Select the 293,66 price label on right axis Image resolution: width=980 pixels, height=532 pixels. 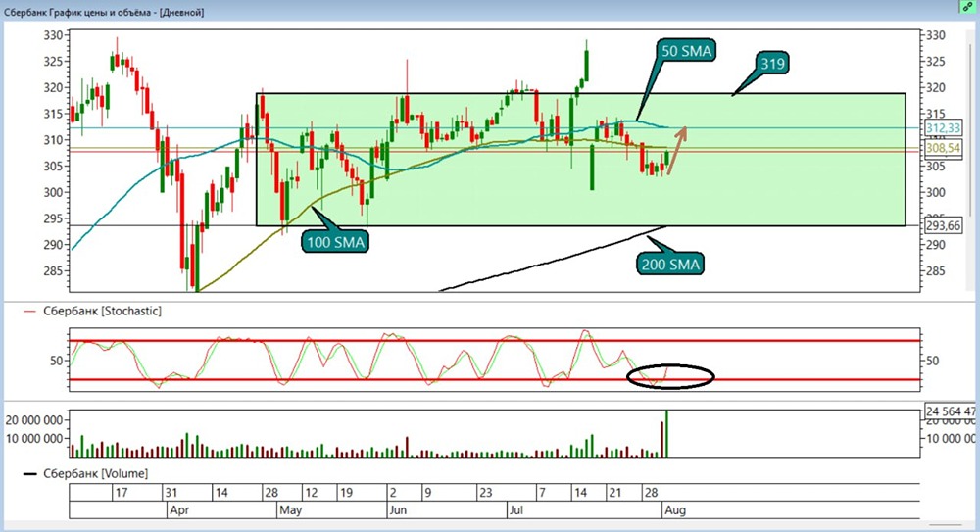click(943, 225)
